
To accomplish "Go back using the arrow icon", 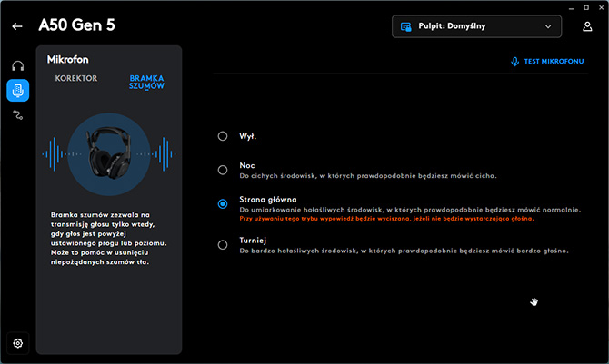I will [x=16, y=26].
